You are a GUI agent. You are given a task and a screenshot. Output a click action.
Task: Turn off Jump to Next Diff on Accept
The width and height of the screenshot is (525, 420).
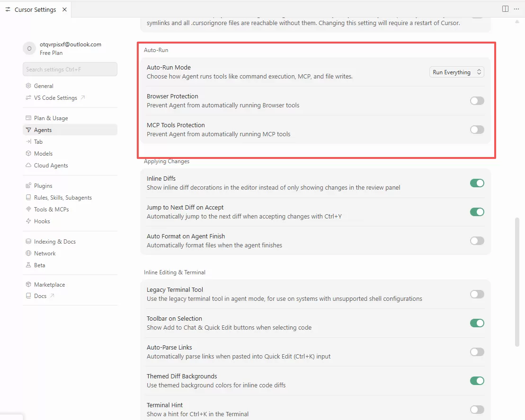(477, 212)
